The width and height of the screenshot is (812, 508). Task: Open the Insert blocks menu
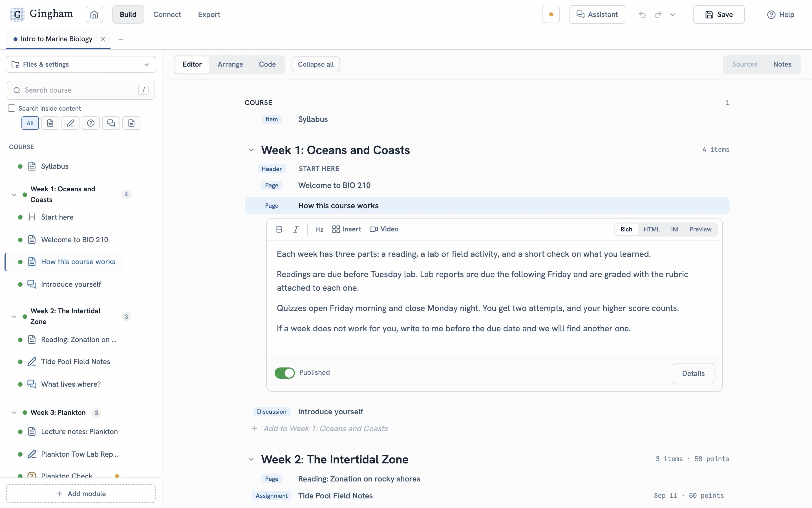tap(346, 229)
